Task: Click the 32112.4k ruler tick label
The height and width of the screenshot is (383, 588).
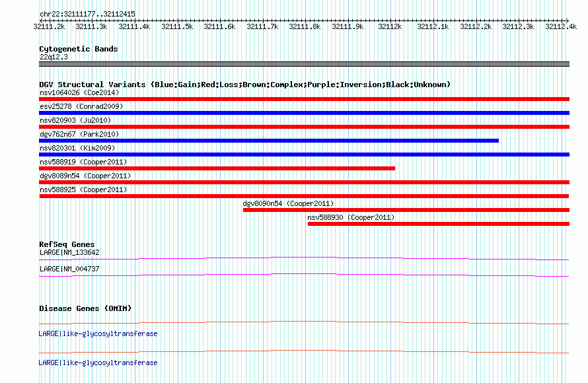Action: coord(561,26)
